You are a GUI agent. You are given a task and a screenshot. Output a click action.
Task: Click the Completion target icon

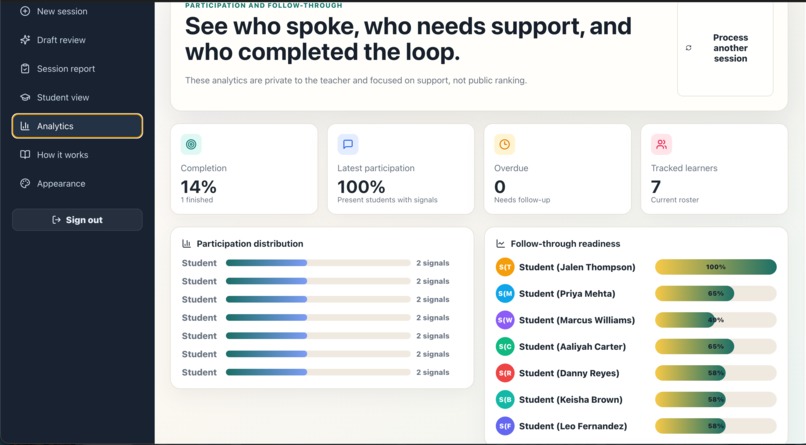(x=191, y=144)
